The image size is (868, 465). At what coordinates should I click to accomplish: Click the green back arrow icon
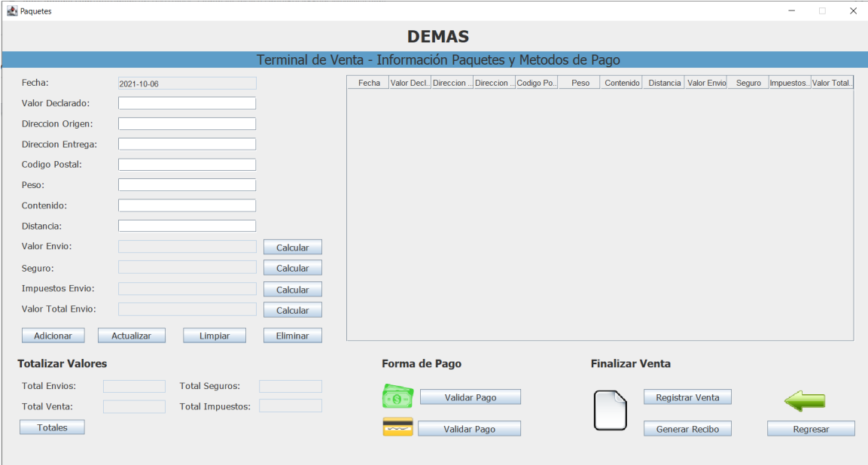(804, 402)
